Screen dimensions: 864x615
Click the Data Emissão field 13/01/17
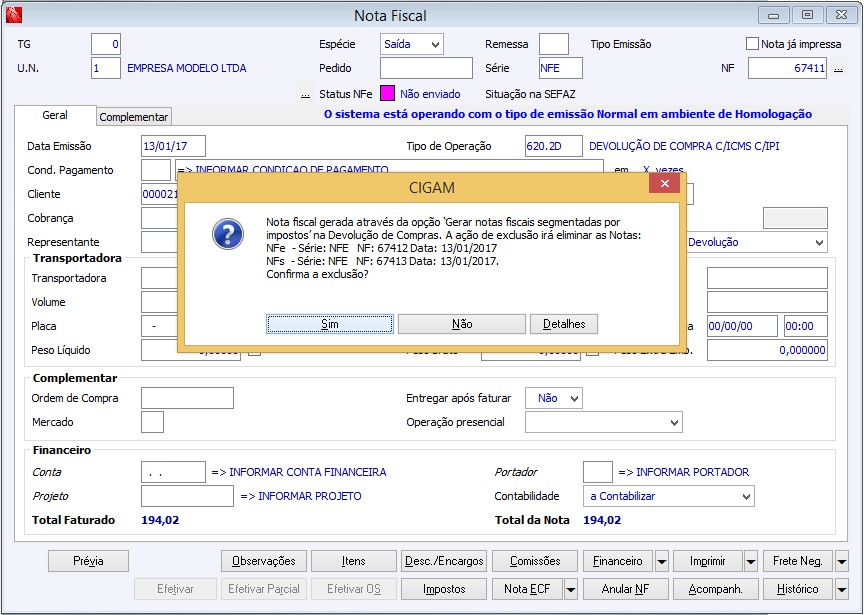(x=173, y=146)
